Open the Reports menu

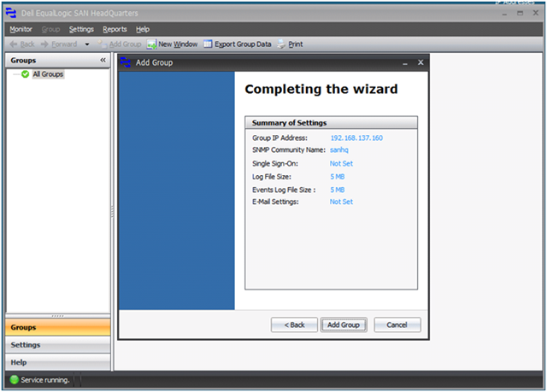(115, 29)
